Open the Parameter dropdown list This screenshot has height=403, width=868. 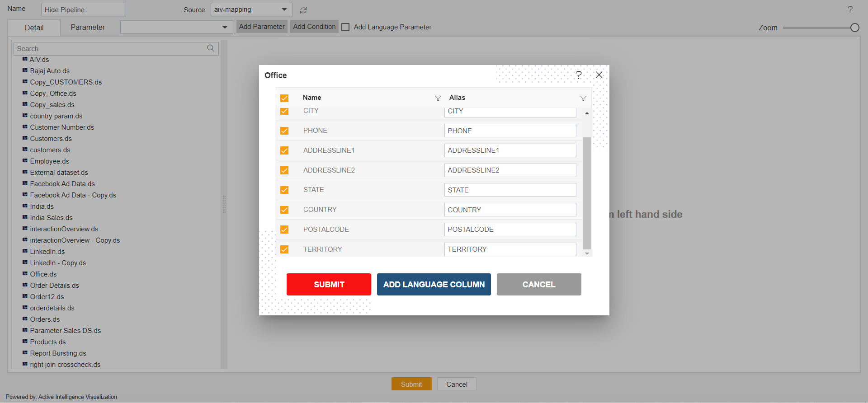[x=177, y=27]
